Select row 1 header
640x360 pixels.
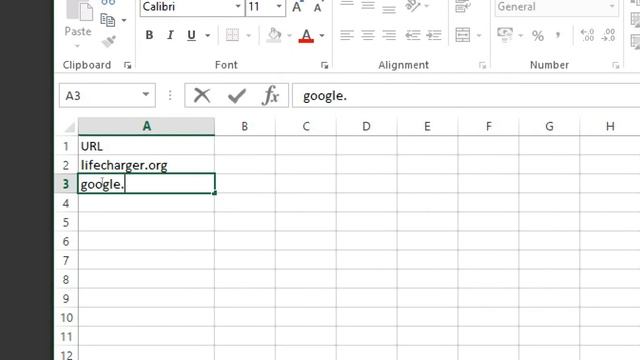[x=66, y=146]
